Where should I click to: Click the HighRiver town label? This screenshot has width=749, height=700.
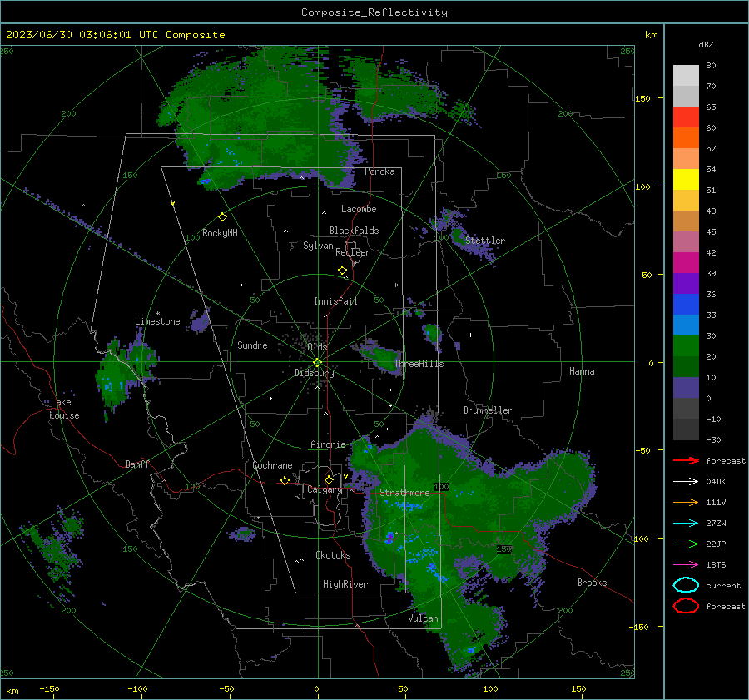[x=345, y=584]
